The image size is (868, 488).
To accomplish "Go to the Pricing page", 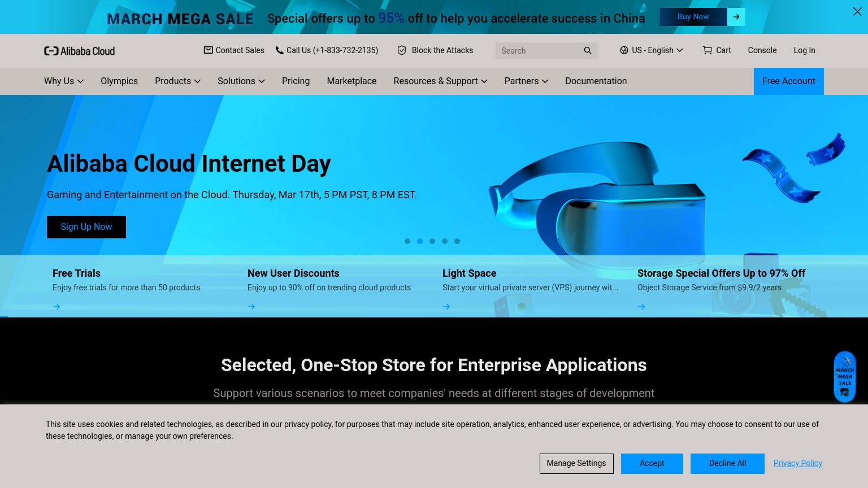I will coord(296,81).
